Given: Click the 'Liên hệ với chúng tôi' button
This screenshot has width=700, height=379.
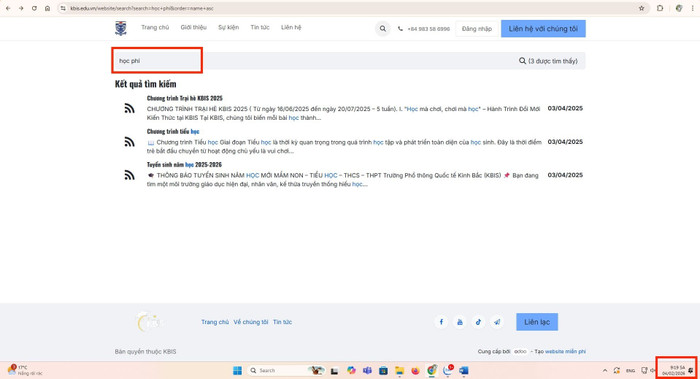Looking at the screenshot, I should click(x=543, y=29).
